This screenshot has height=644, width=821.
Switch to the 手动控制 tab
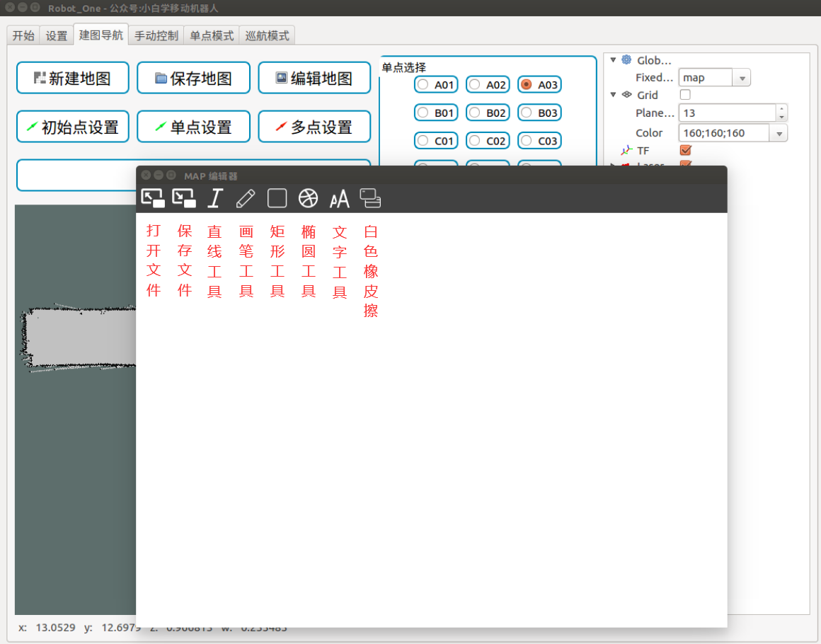coord(156,35)
